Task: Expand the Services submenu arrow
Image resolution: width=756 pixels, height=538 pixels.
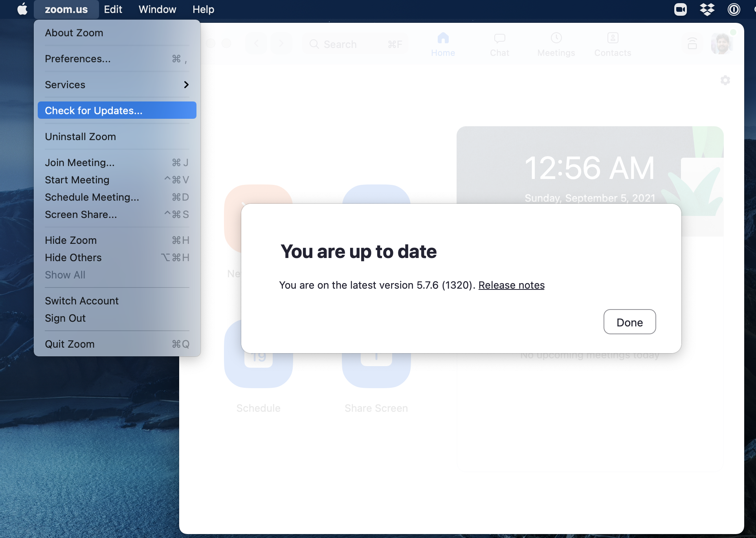Action: click(186, 85)
